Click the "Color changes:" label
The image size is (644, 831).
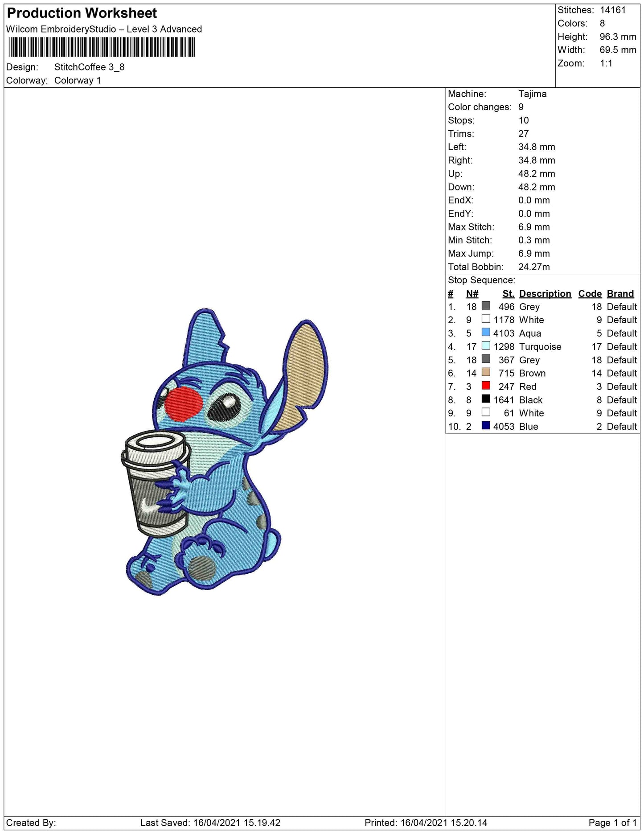click(480, 107)
